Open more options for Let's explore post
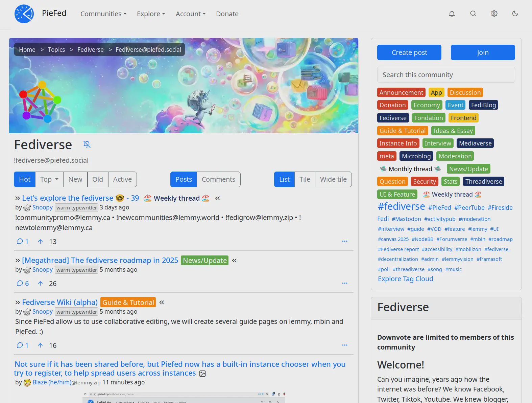The width and height of the screenshot is (532, 403). 344,241
